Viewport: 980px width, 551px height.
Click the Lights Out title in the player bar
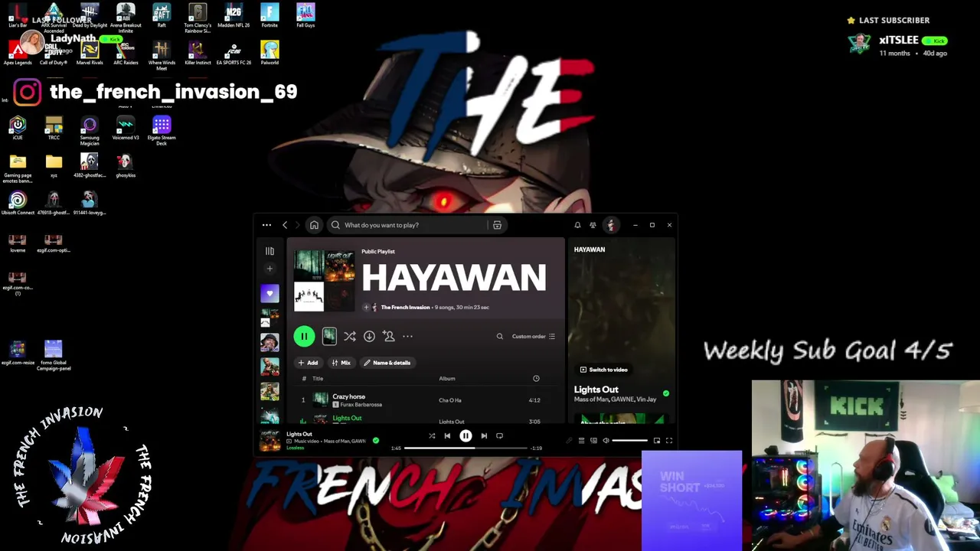(299, 434)
